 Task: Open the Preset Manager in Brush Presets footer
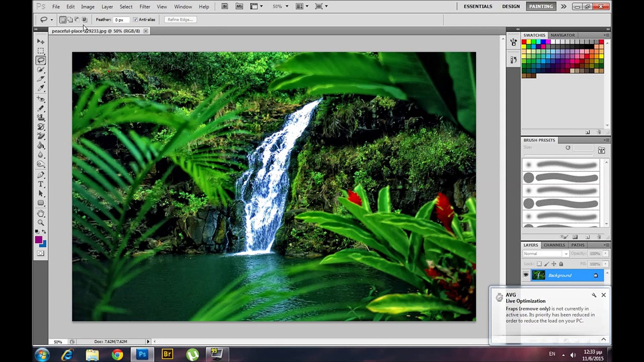(x=575, y=237)
